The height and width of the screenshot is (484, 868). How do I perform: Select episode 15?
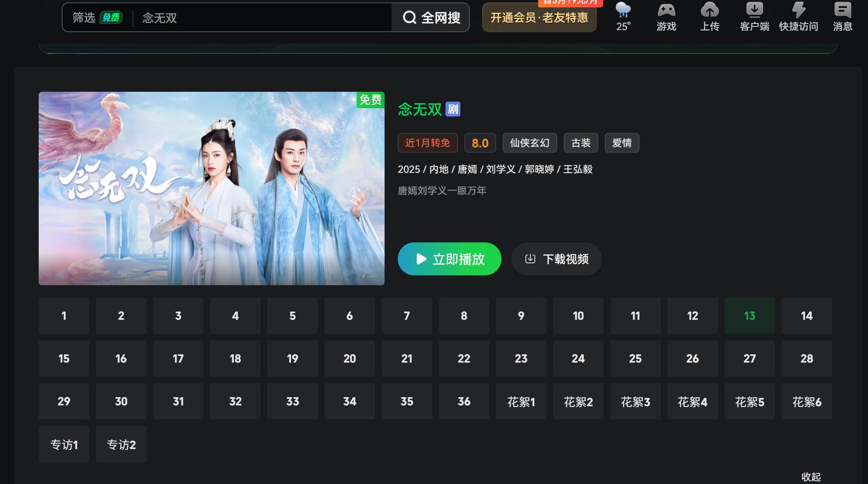tap(64, 358)
